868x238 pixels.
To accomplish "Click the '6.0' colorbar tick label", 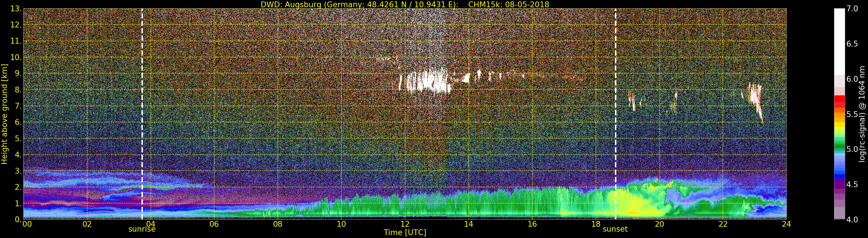I will 852,79.
